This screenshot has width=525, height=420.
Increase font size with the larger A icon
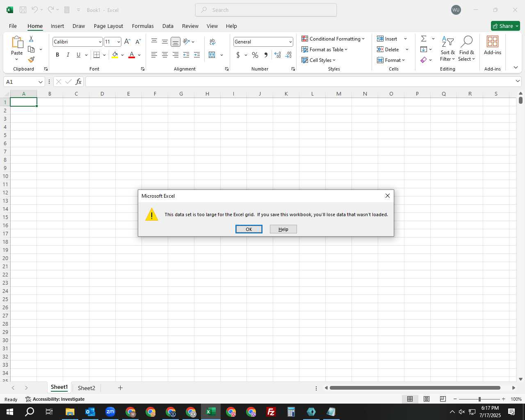pos(127,42)
